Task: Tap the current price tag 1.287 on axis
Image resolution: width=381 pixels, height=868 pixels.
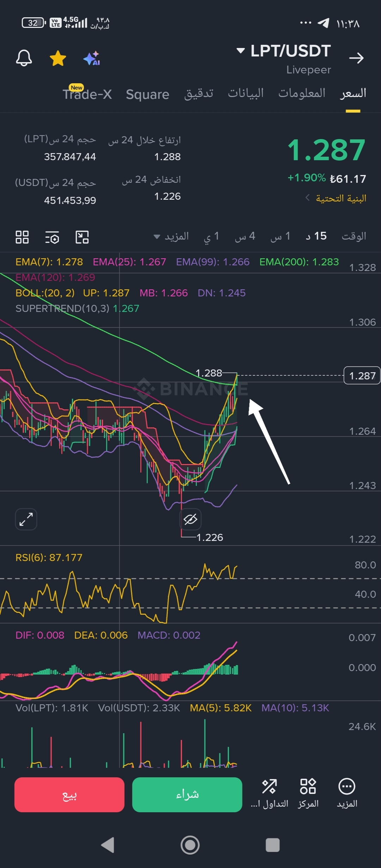Action: click(x=362, y=375)
